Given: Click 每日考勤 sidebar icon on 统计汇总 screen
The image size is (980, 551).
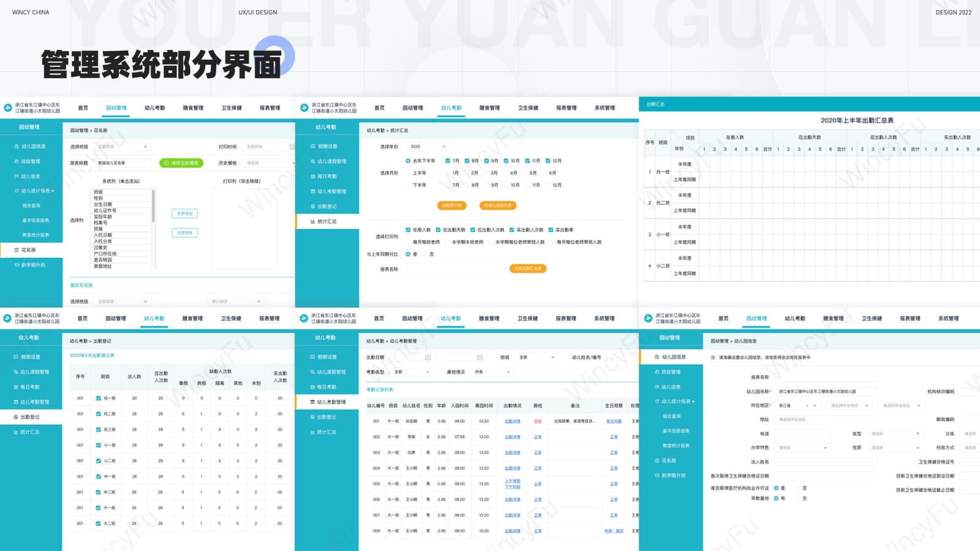Looking at the screenshot, I should point(313,176).
